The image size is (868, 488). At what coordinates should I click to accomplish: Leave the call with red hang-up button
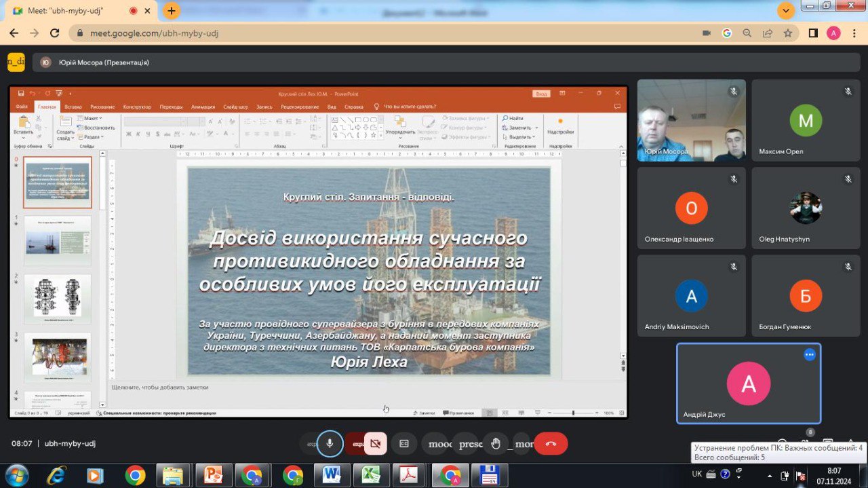(x=551, y=443)
